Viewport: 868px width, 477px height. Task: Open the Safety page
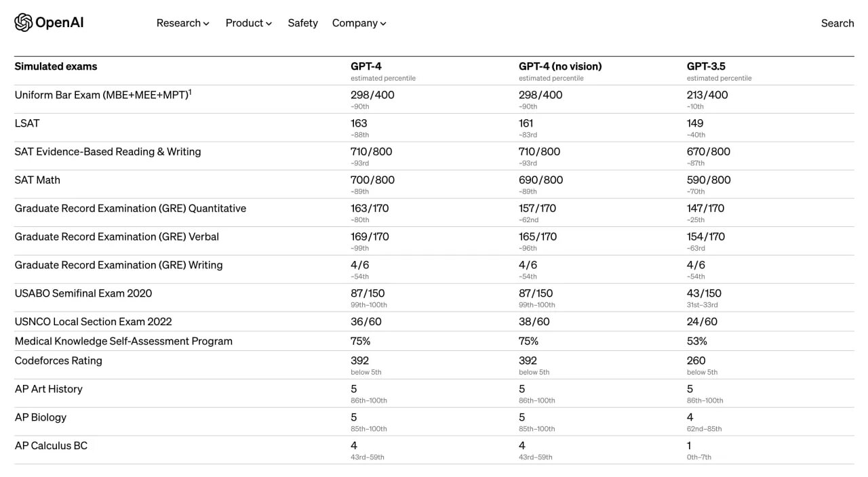click(x=302, y=23)
